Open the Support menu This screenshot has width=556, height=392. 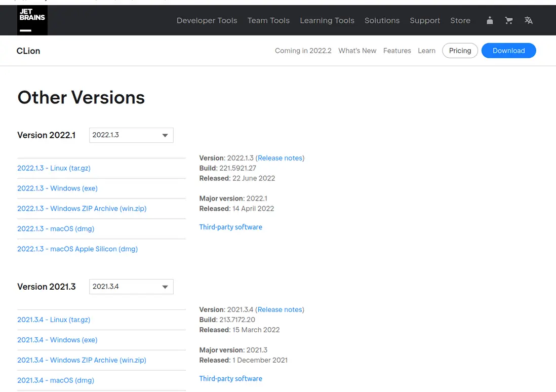(425, 21)
